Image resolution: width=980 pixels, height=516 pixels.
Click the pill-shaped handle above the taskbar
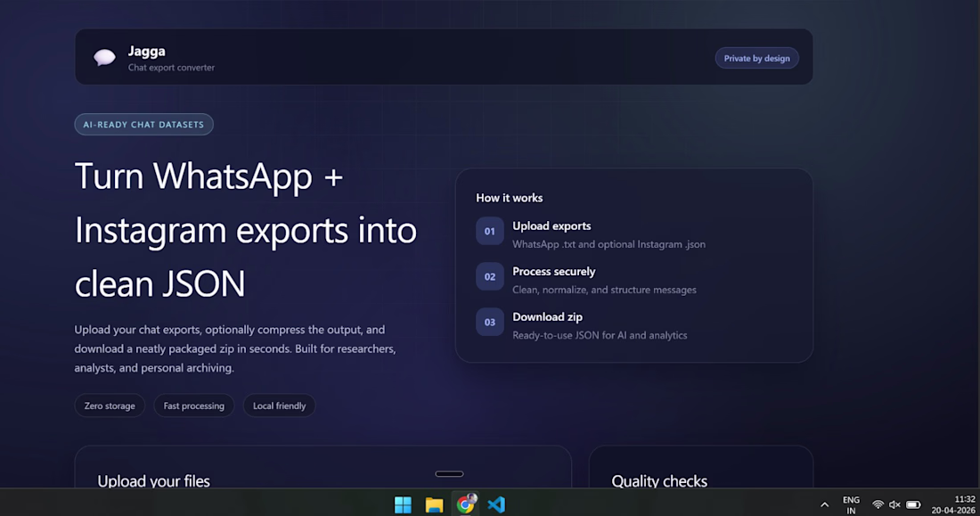(x=449, y=474)
